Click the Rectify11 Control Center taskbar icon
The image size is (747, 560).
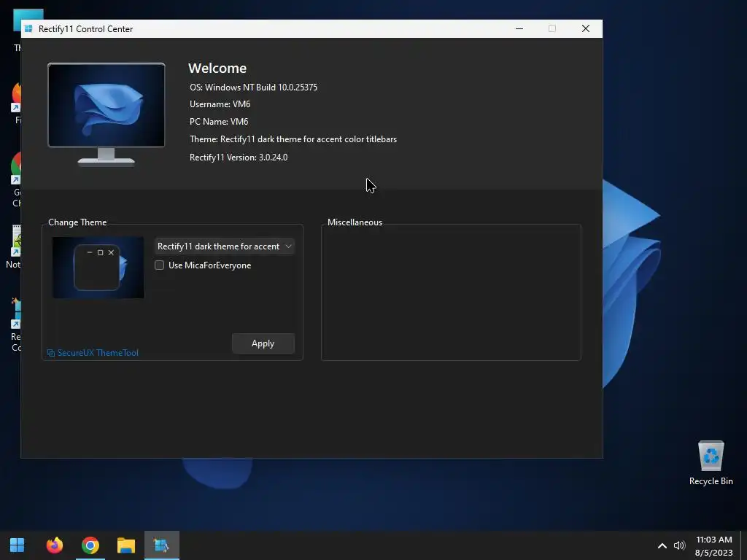(162, 545)
